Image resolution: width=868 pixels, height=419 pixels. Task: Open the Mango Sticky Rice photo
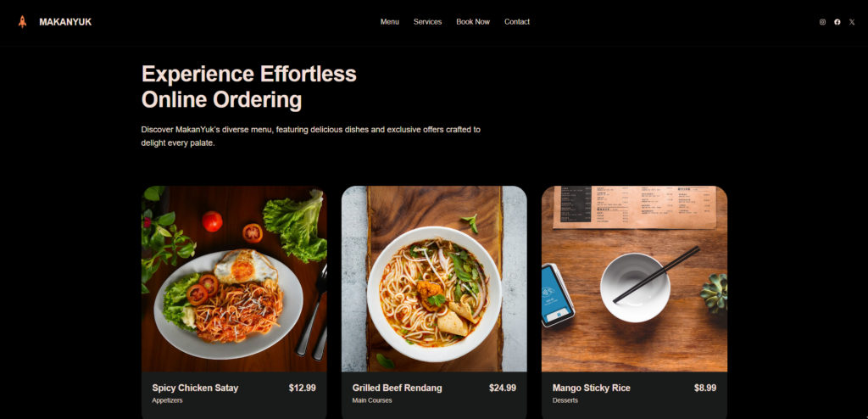[634, 279]
